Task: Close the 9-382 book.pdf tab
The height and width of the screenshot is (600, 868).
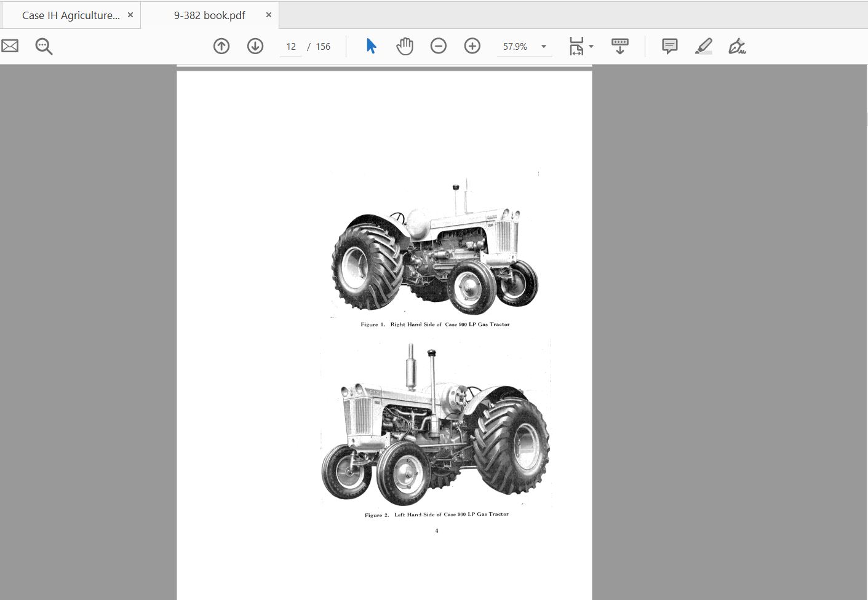Action: tap(268, 15)
